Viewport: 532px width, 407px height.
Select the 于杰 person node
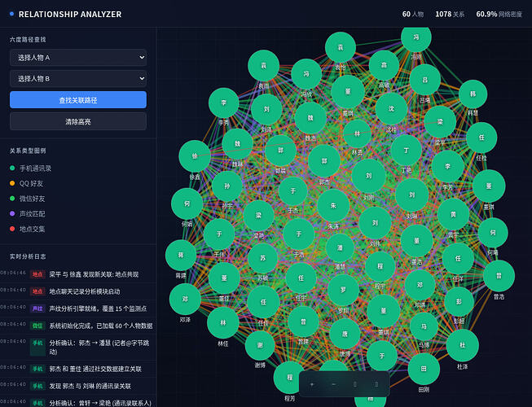(293, 191)
